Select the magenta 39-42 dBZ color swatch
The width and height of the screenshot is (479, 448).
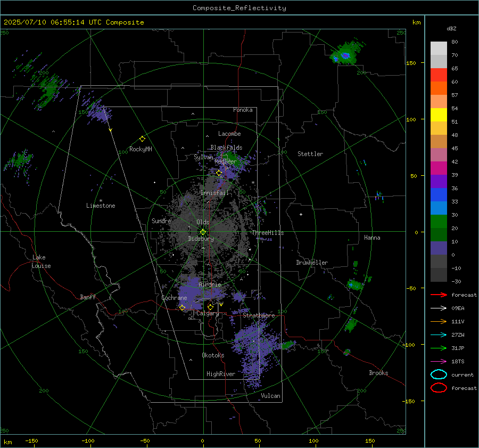click(x=439, y=168)
